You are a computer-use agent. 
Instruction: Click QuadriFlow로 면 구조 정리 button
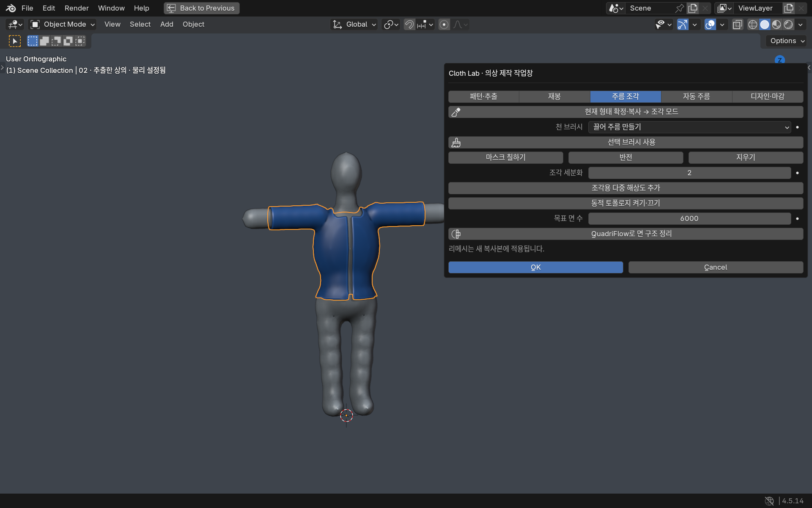point(625,234)
